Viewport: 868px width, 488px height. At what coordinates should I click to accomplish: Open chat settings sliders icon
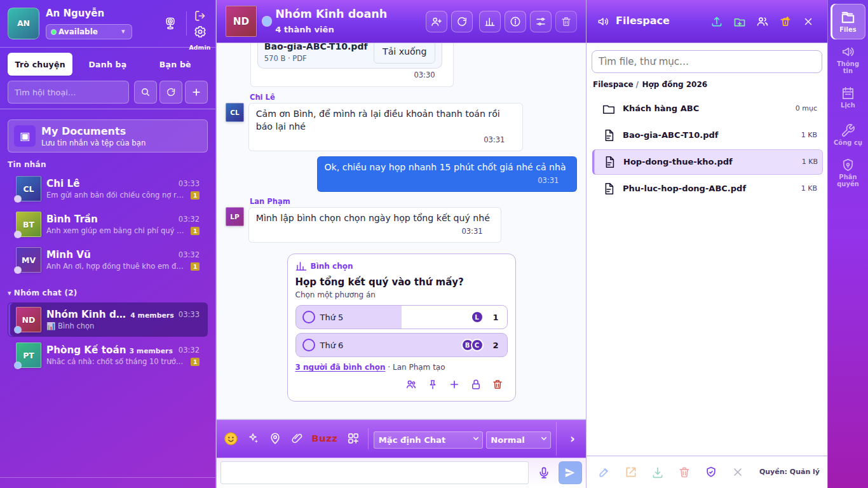(x=541, y=22)
